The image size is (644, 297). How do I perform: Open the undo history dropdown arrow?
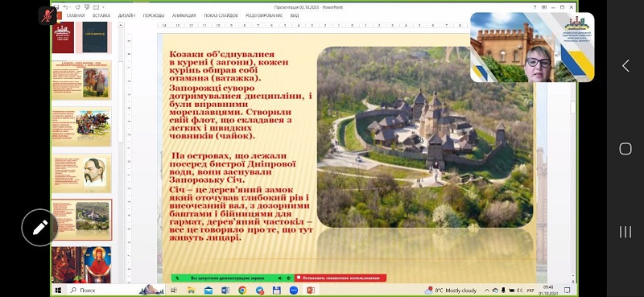pyautogui.click(x=70, y=7)
